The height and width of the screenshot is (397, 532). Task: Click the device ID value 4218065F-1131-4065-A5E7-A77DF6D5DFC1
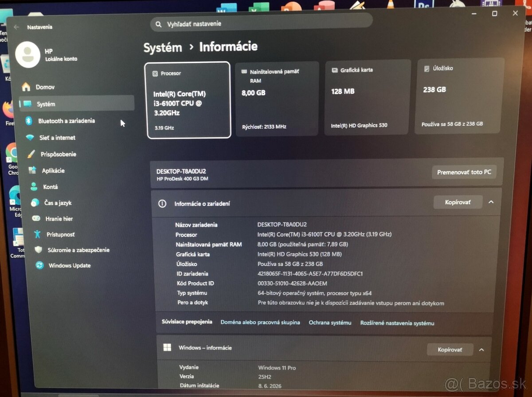310,274
